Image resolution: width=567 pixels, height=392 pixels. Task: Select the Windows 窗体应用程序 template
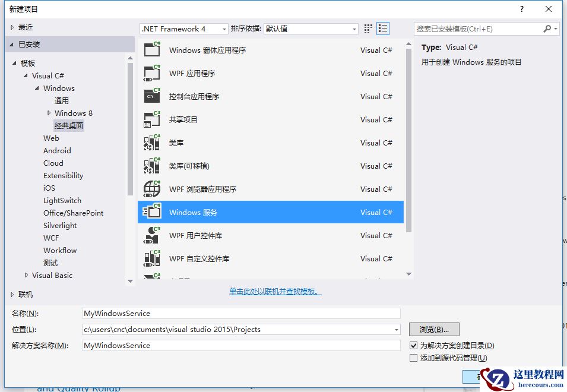tap(208, 50)
